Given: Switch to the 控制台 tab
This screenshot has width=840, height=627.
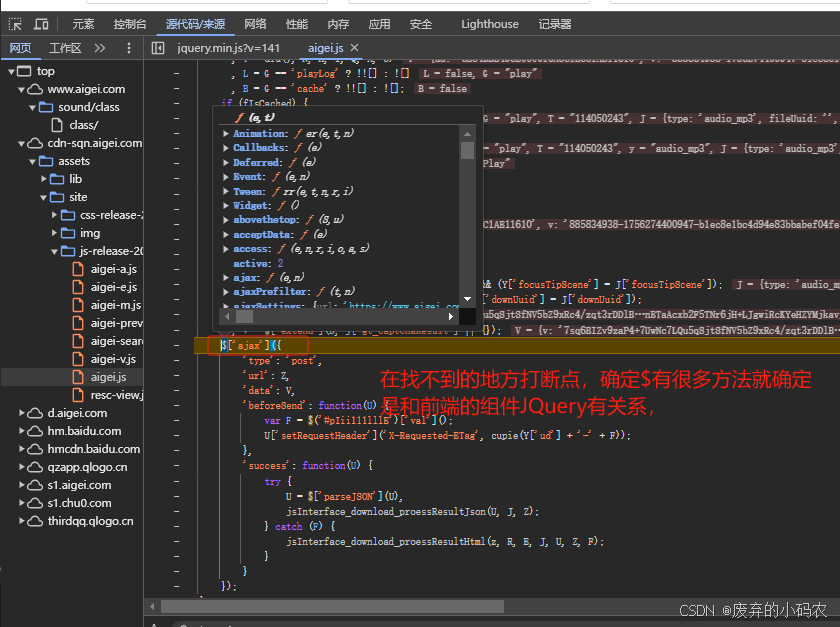Looking at the screenshot, I should (x=130, y=24).
